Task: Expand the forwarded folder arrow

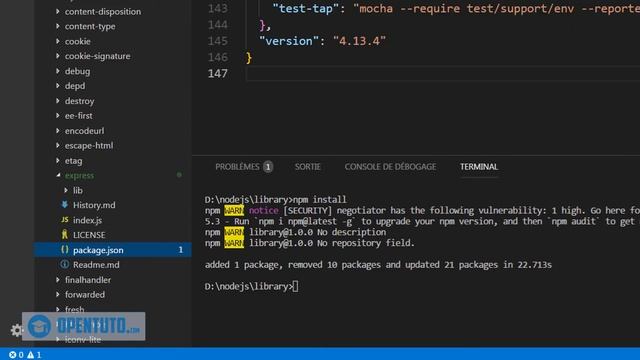Action: point(58,294)
